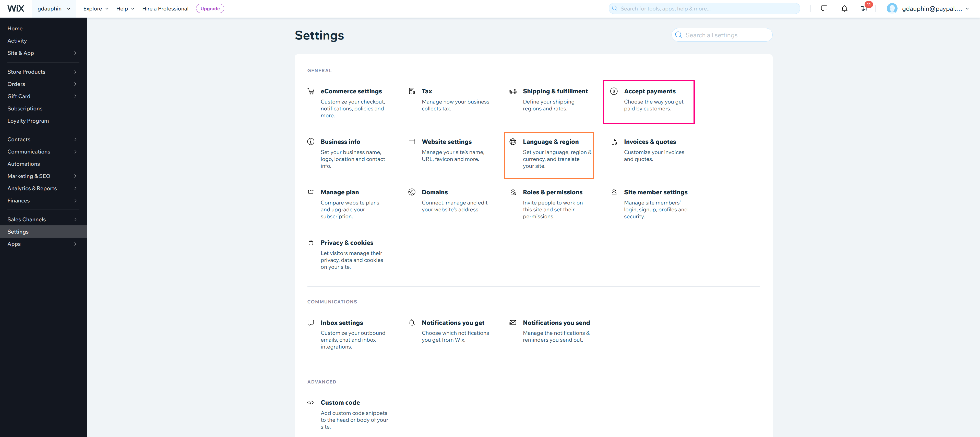This screenshot has height=437, width=980.
Task: Click the globe icon for Language & region
Action: [x=513, y=142]
